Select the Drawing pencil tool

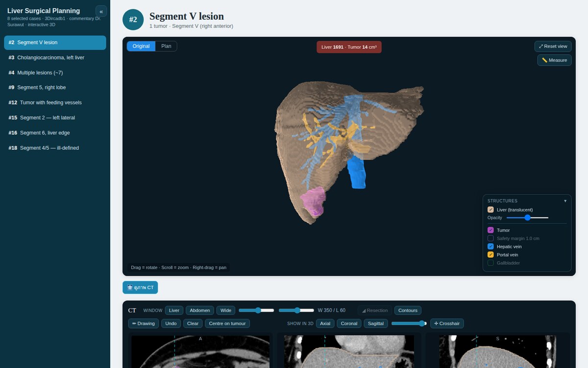click(144, 323)
